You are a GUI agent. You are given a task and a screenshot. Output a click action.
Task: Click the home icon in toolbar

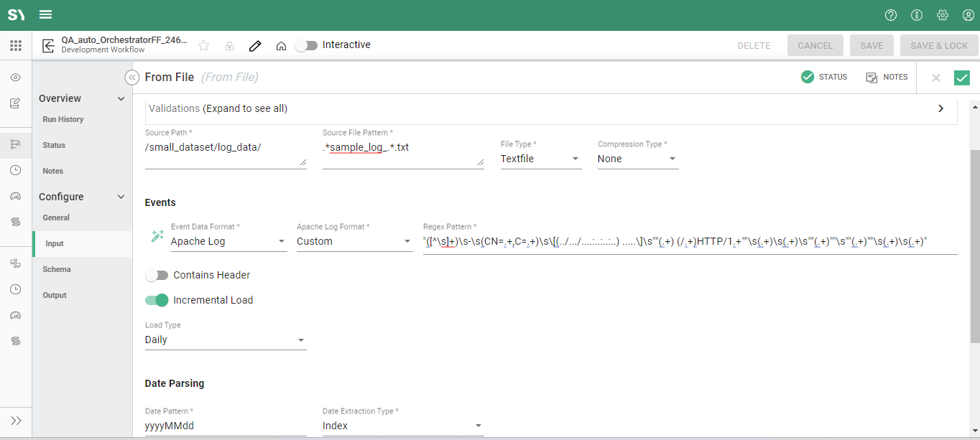tap(281, 45)
